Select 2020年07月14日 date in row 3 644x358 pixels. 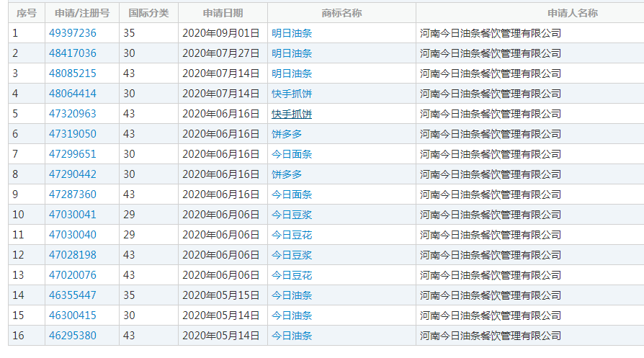click(221, 73)
